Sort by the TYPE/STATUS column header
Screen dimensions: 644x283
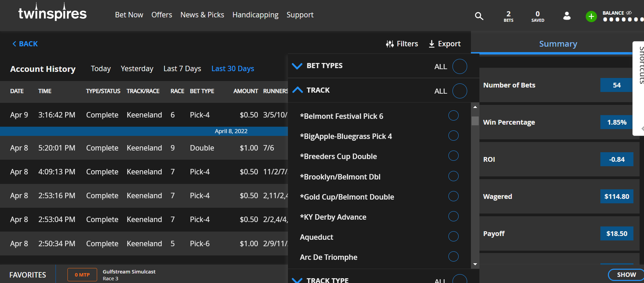(x=103, y=91)
